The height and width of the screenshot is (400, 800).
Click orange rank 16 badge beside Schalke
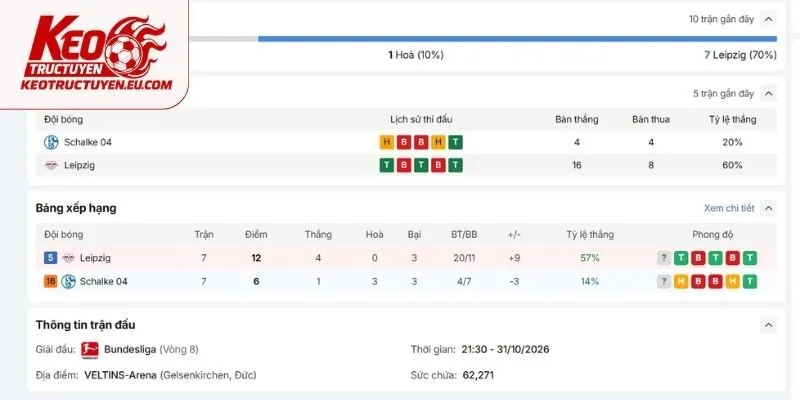pos(50,281)
